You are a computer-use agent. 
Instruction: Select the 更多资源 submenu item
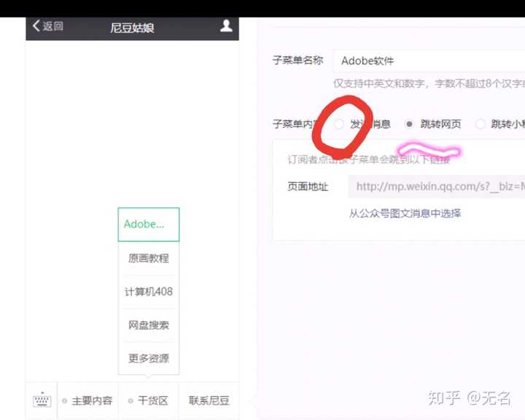click(149, 358)
